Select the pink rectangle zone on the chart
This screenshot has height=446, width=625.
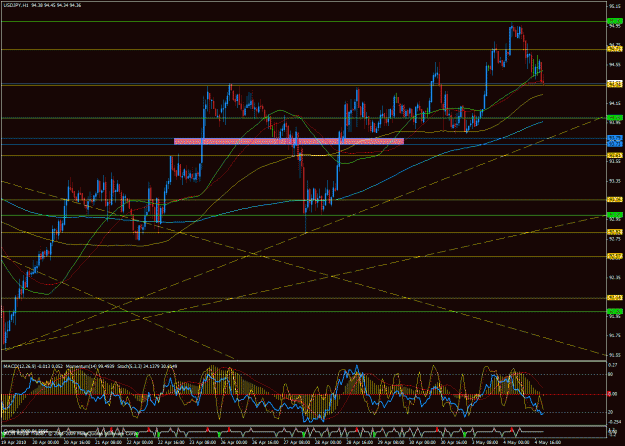click(x=289, y=141)
